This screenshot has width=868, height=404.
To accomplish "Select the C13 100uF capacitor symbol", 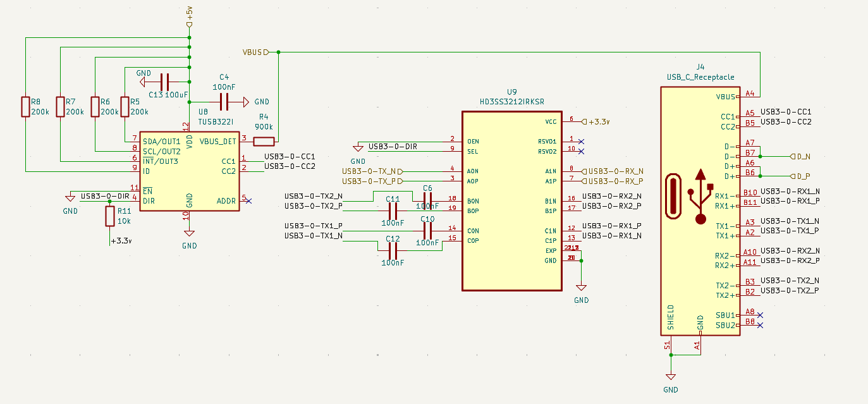I will tap(165, 82).
